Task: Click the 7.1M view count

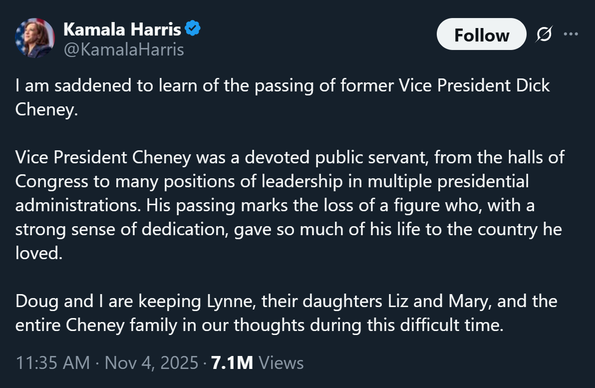Action: pyautogui.click(x=232, y=363)
